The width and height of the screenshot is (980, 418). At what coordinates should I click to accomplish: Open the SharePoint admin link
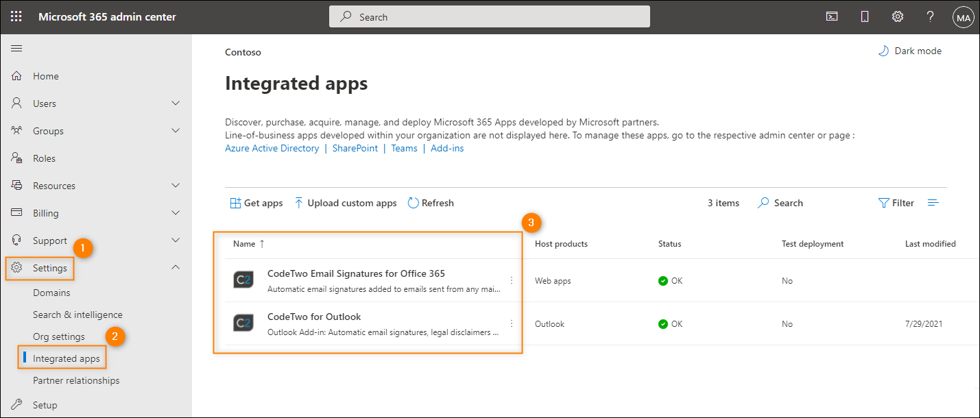(355, 148)
